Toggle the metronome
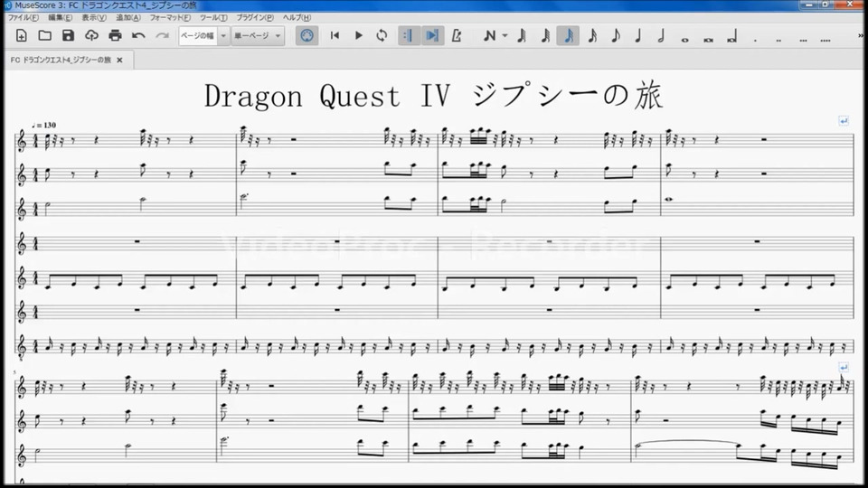The height and width of the screenshot is (488, 868). (x=457, y=35)
